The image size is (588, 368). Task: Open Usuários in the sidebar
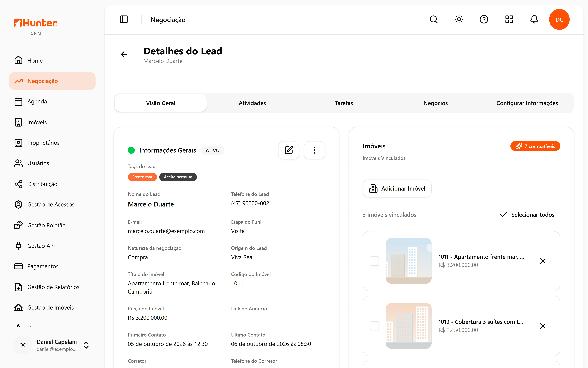[52, 163]
